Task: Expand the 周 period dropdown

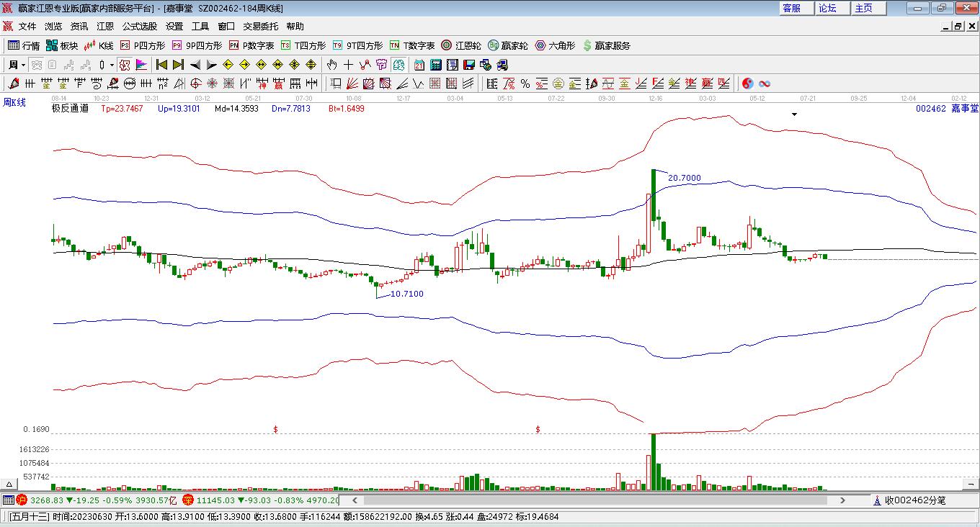Action: click(23, 65)
